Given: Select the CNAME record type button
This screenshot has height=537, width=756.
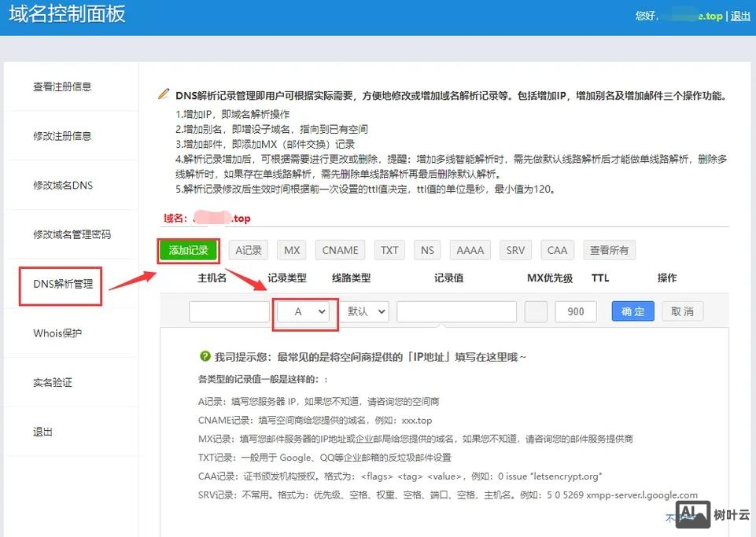Looking at the screenshot, I should (340, 250).
